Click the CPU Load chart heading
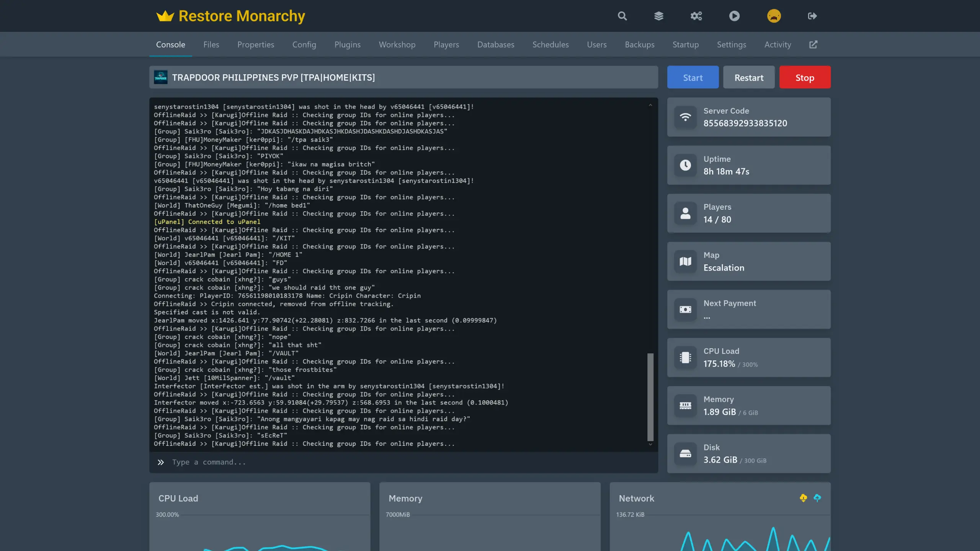 (178, 498)
